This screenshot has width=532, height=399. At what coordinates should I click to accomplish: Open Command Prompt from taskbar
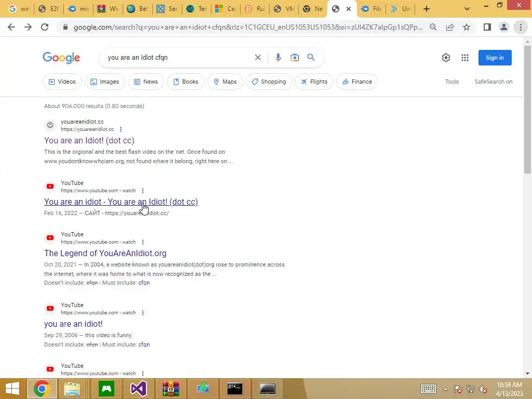(x=235, y=389)
